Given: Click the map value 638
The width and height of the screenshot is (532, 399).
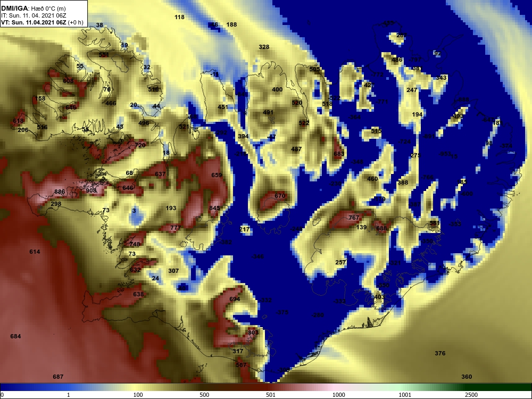Looking at the screenshot, I should click(138, 294).
